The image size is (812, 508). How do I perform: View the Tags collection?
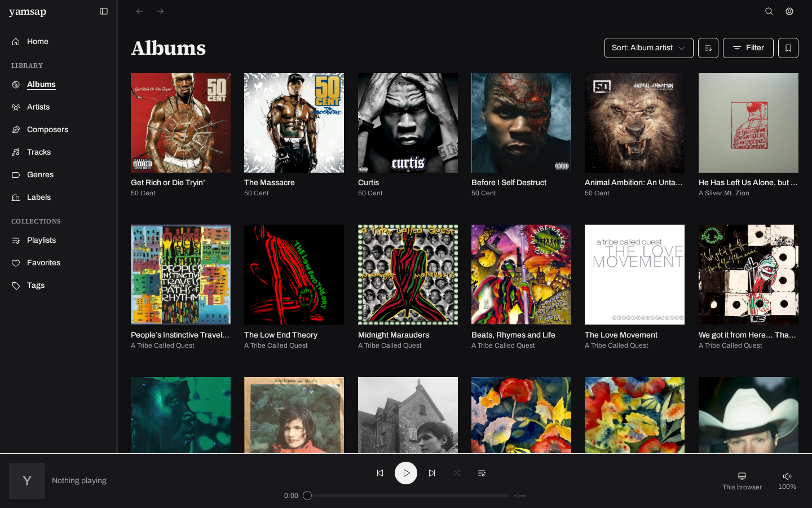point(36,286)
